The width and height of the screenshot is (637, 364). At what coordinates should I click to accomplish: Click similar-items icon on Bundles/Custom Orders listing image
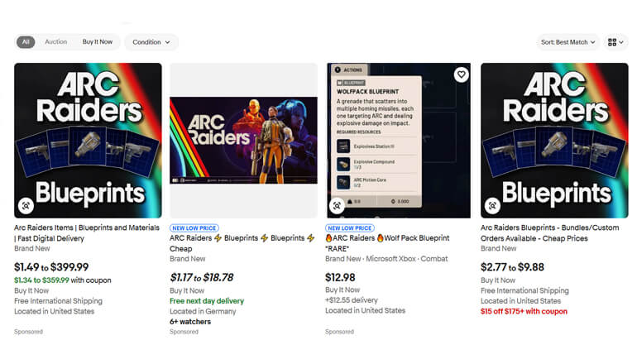tap(492, 205)
